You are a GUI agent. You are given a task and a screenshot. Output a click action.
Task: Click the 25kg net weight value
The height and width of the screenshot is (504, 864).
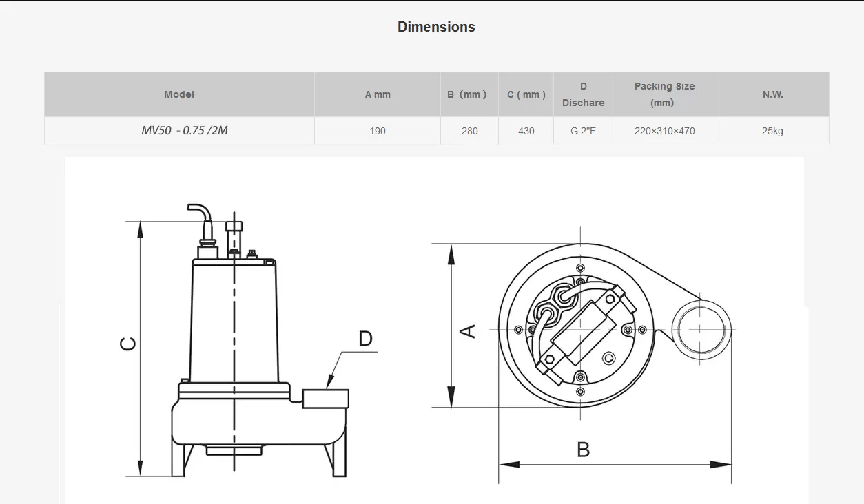(x=772, y=130)
